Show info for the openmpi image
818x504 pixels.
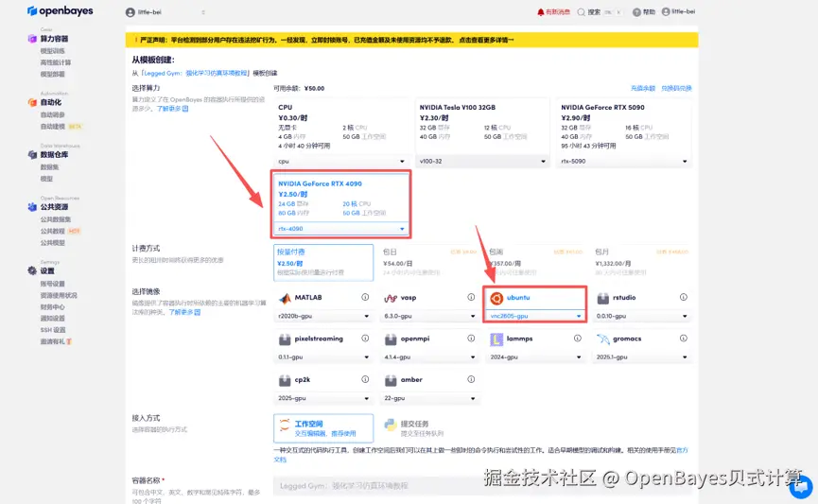click(471, 339)
